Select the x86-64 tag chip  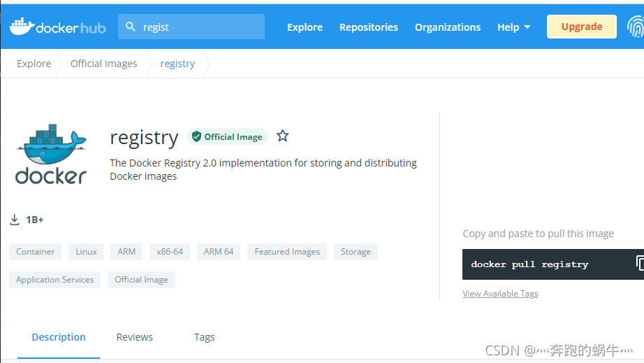click(x=170, y=252)
